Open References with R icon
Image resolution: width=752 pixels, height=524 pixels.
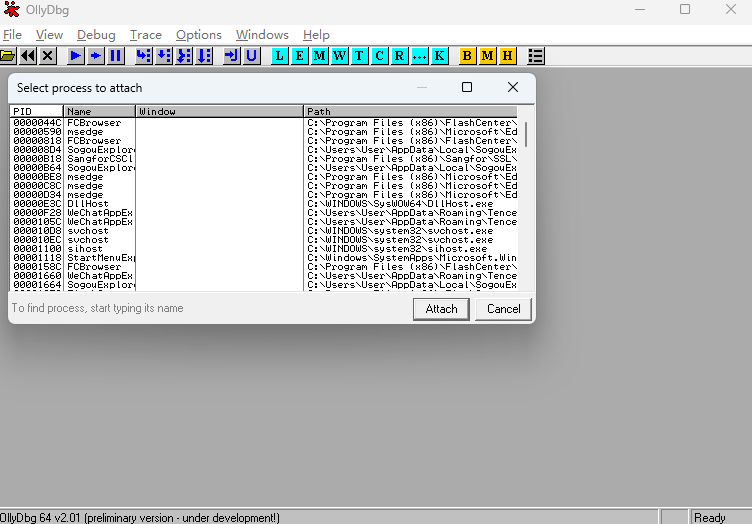click(399, 56)
